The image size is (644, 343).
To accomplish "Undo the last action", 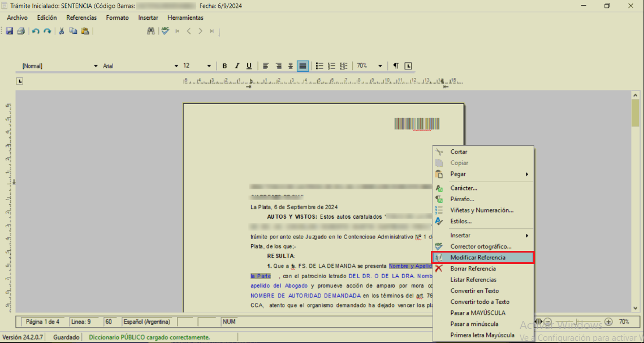I will [x=36, y=31].
